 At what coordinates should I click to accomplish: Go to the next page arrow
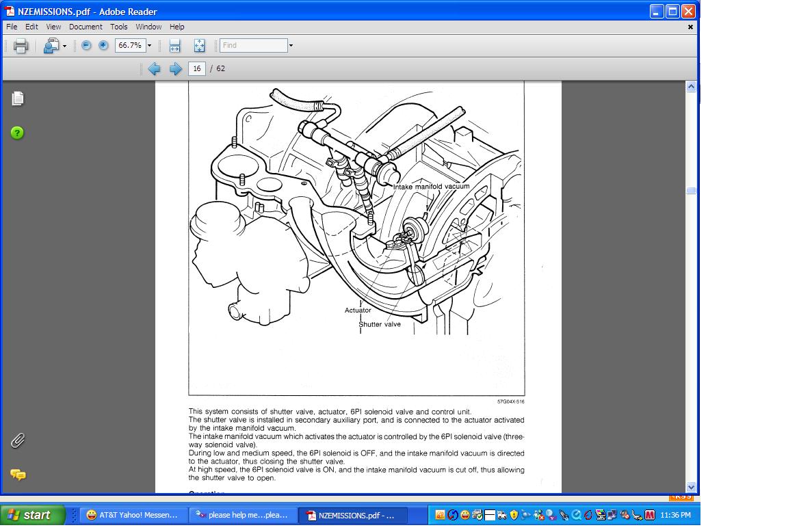tap(176, 68)
